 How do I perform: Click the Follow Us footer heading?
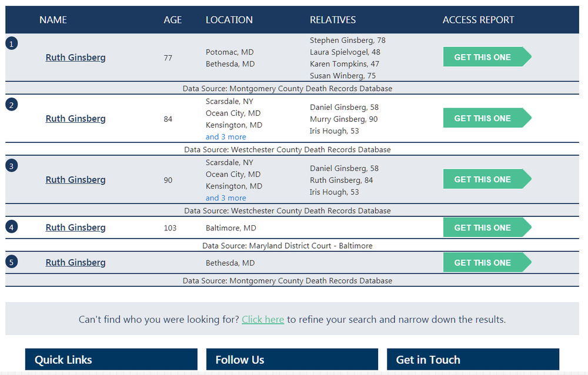(240, 360)
